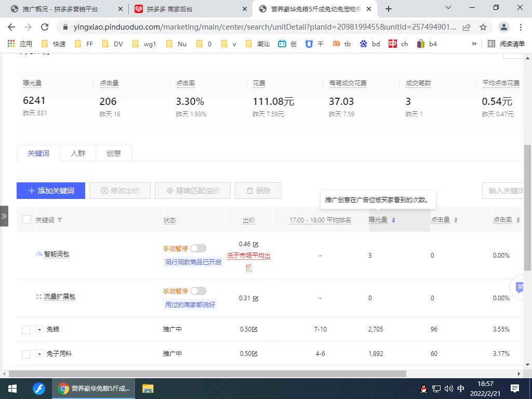Open the wg1 bookmark folder
The image size is (532, 399).
[x=144, y=44]
